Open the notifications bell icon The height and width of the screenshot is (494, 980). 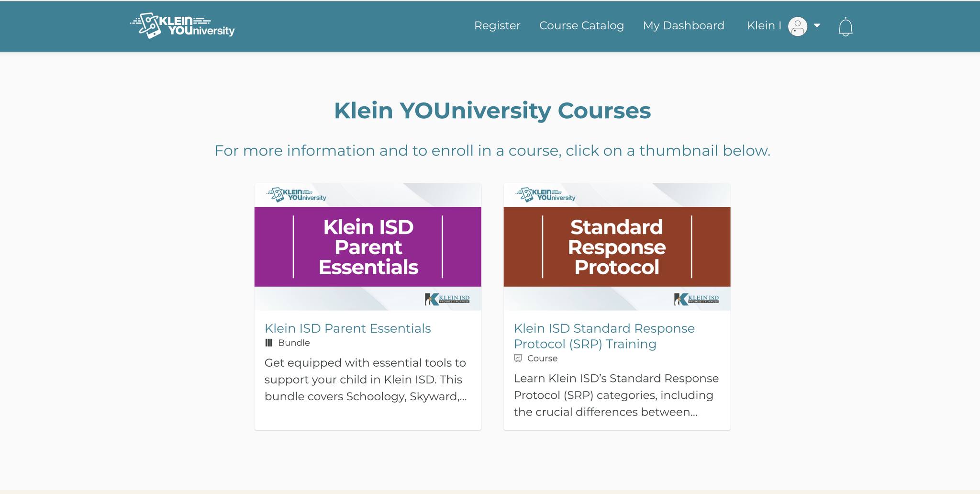(x=846, y=26)
